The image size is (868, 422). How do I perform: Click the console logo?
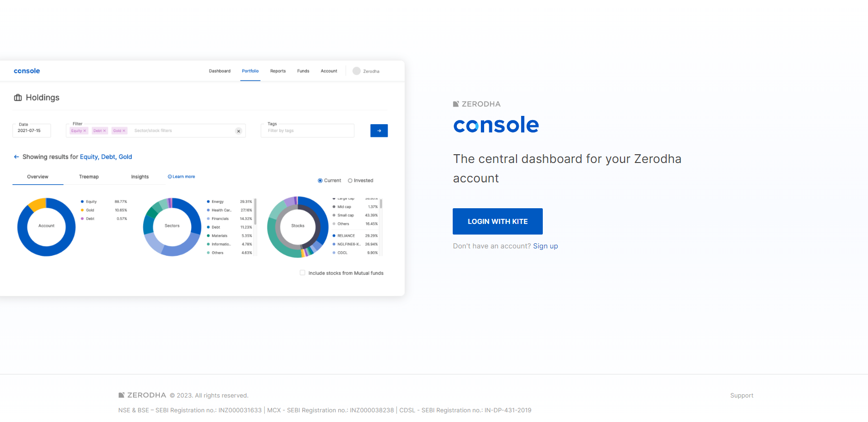[x=26, y=70]
